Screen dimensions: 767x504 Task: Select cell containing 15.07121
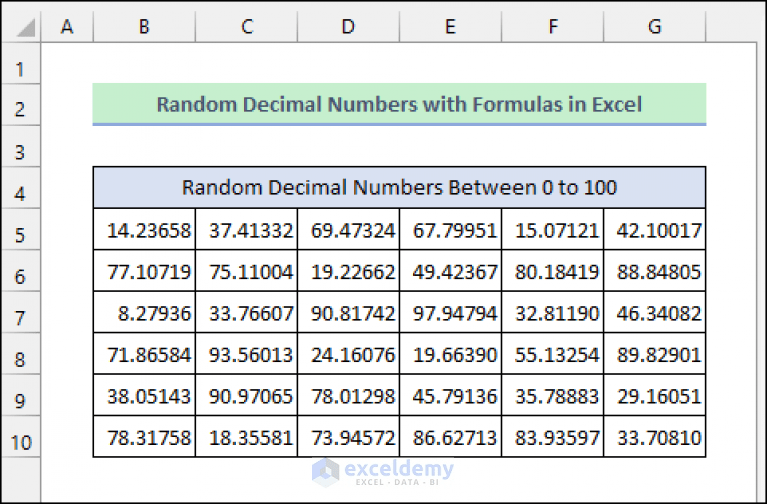pyautogui.click(x=553, y=229)
